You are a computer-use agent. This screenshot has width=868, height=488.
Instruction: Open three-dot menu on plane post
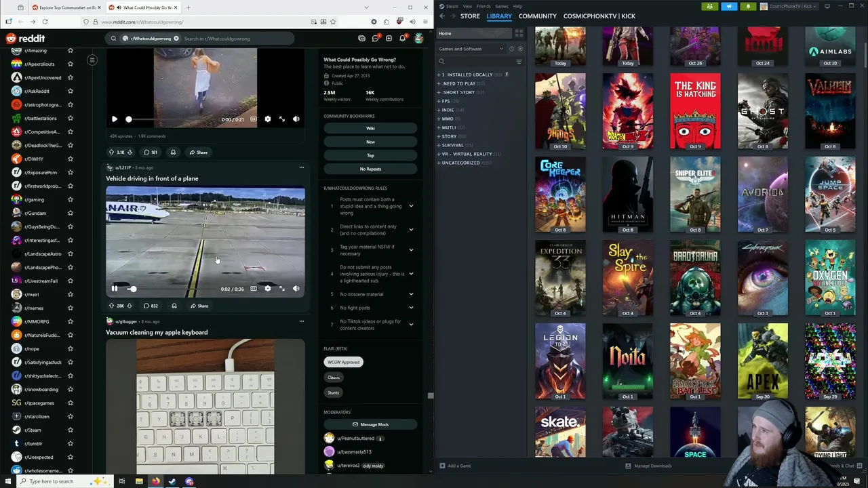pyautogui.click(x=302, y=167)
